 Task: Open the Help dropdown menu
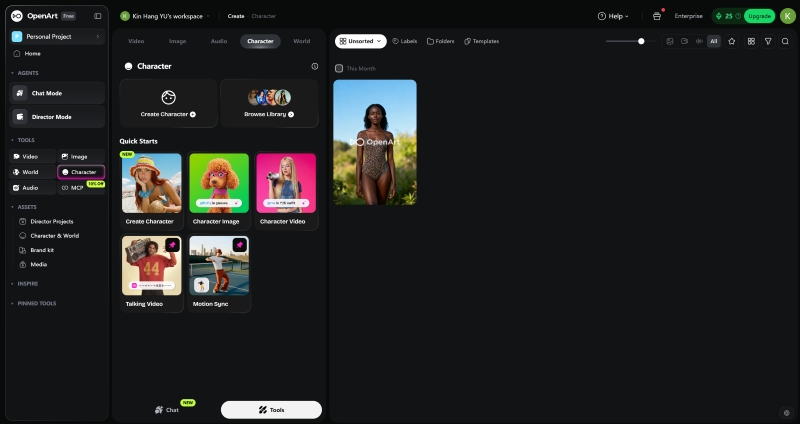tap(613, 16)
